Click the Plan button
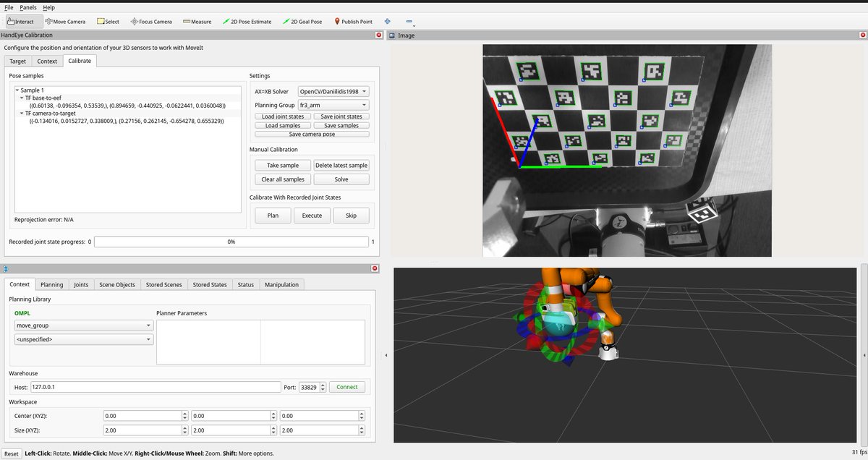The width and height of the screenshot is (868, 460). [x=273, y=215]
